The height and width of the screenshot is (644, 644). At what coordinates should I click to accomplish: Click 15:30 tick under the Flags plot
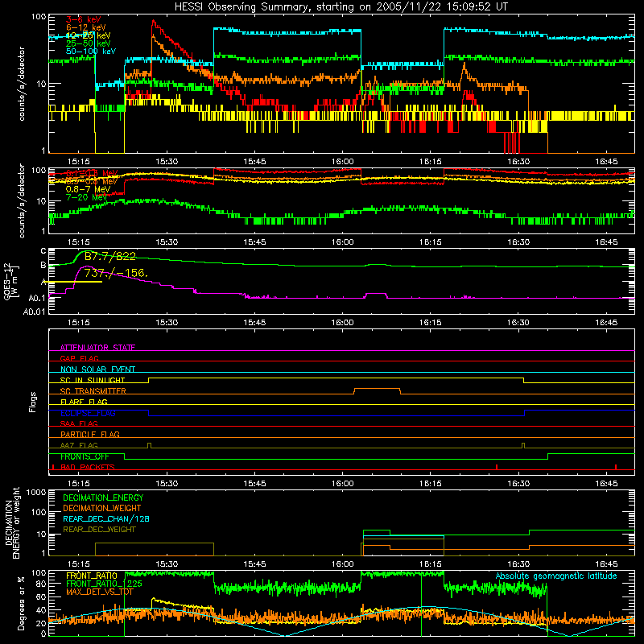(167, 484)
